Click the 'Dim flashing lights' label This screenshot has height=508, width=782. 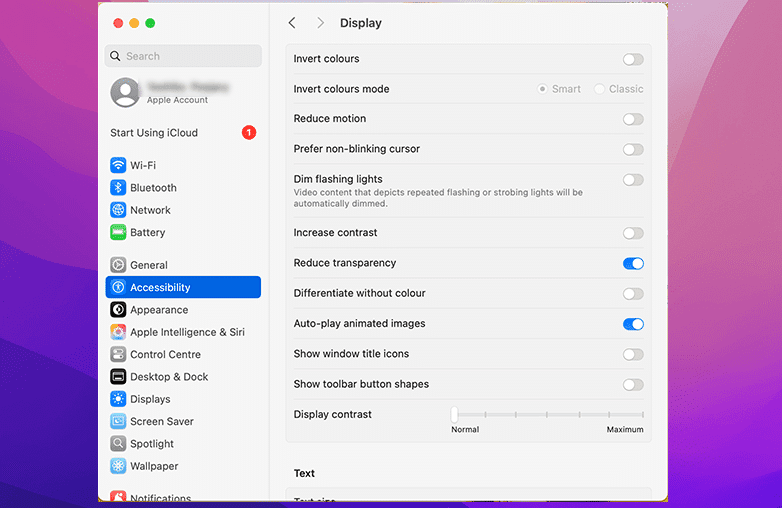point(338,179)
